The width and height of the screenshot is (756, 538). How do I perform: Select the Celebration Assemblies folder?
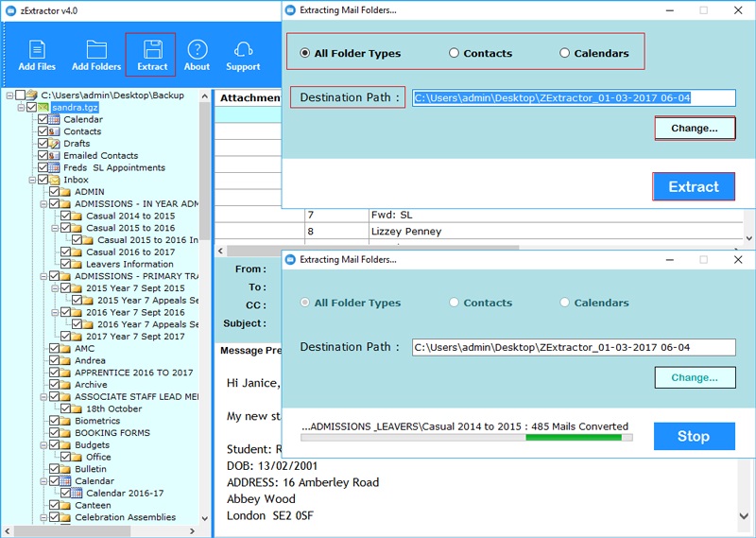point(125,517)
